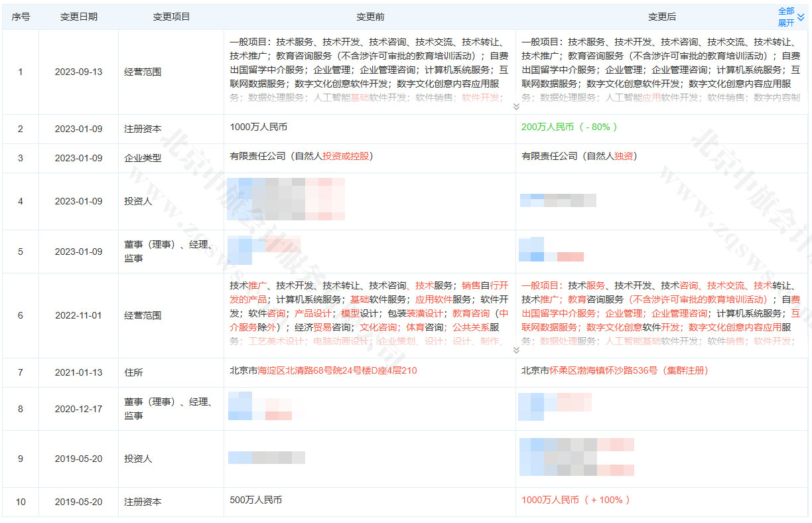The image size is (812, 523).
Task: Click row number 10 in the table
Action: click(21, 502)
